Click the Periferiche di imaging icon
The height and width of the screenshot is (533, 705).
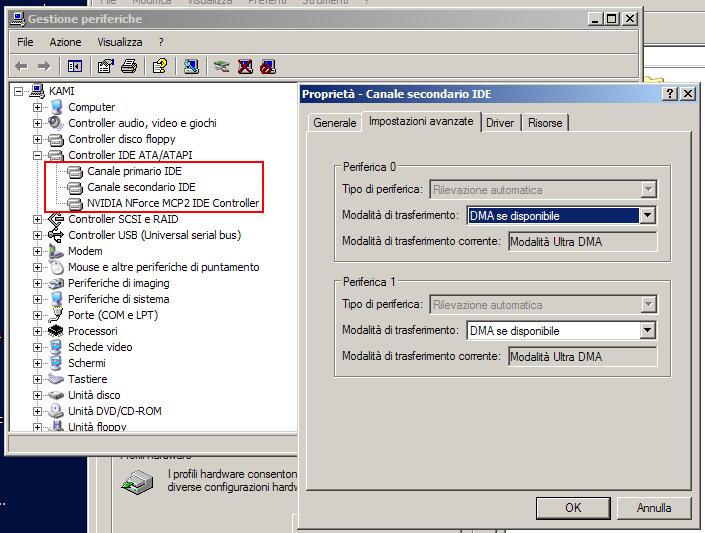[56, 283]
